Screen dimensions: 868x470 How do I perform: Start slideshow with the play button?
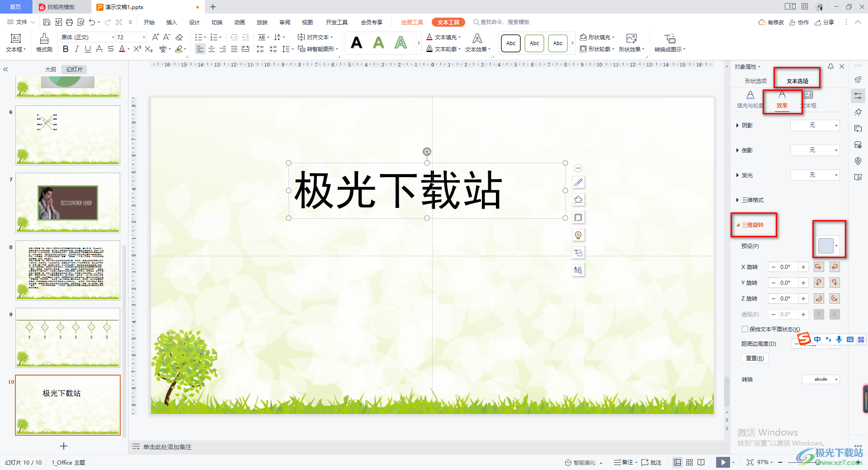723,462
